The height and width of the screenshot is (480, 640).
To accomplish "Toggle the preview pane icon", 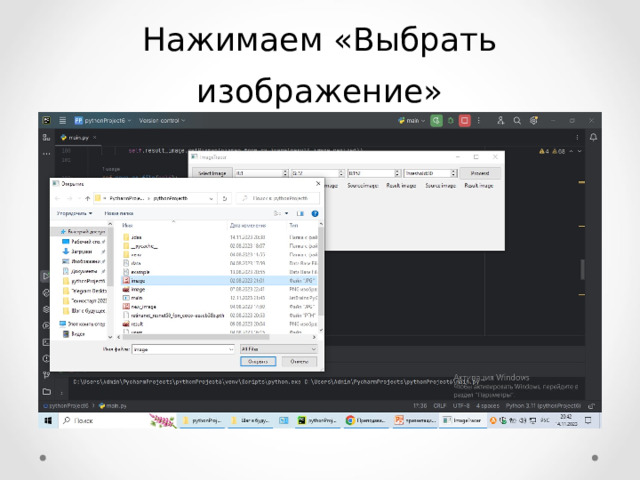I will click(300, 213).
